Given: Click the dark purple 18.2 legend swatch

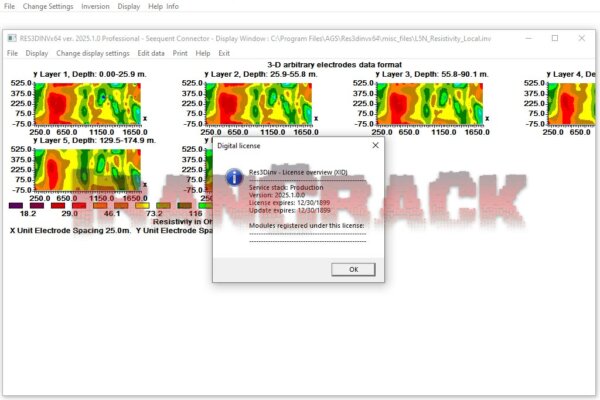Looking at the screenshot, I should coord(16,206).
